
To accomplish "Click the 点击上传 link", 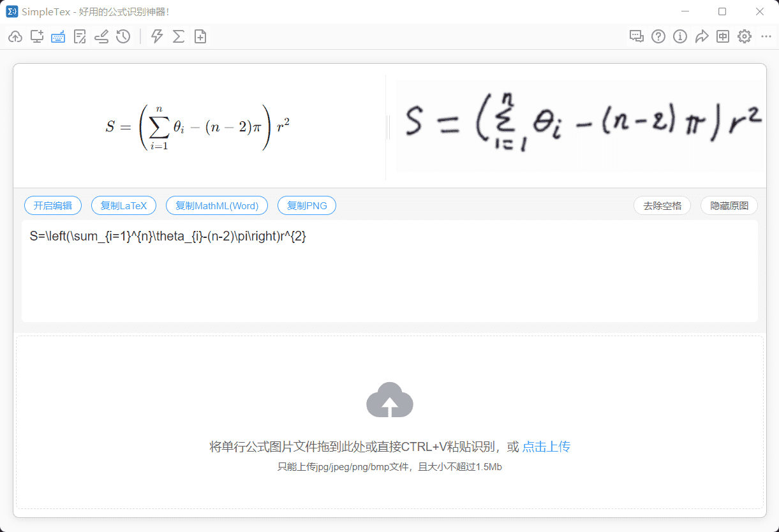I will point(546,447).
